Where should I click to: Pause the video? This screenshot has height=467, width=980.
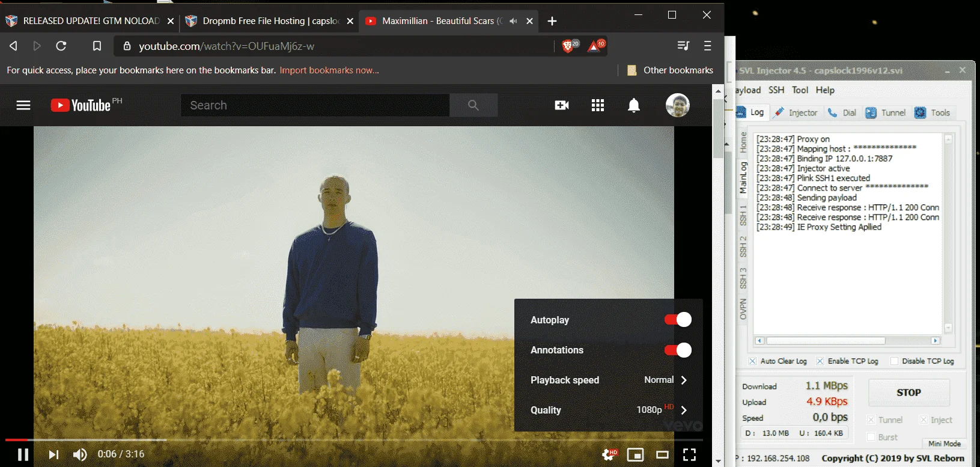23,454
